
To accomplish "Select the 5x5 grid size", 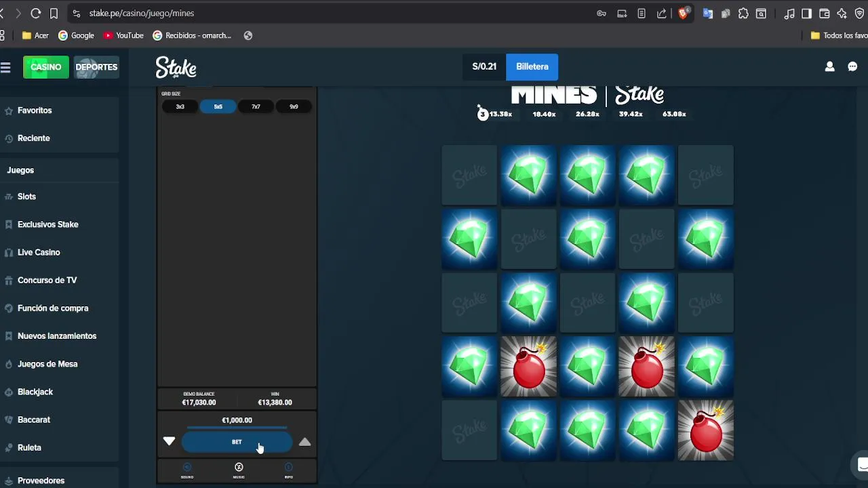I will tap(218, 106).
